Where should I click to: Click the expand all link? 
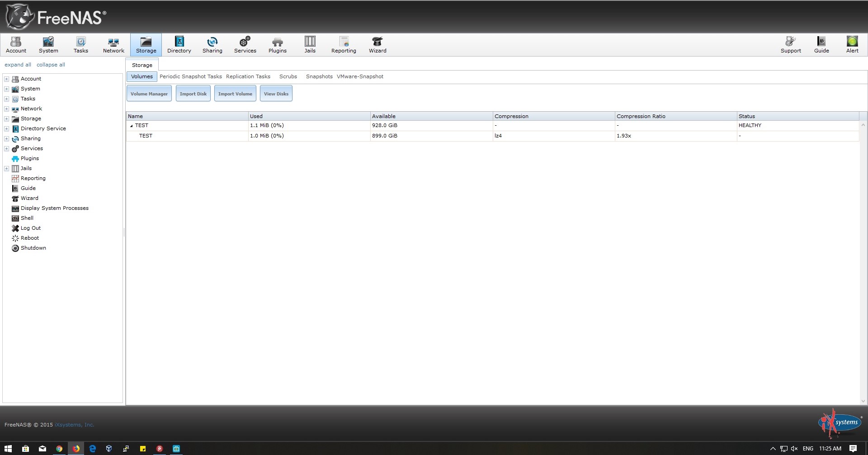pyautogui.click(x=18, y=65)
